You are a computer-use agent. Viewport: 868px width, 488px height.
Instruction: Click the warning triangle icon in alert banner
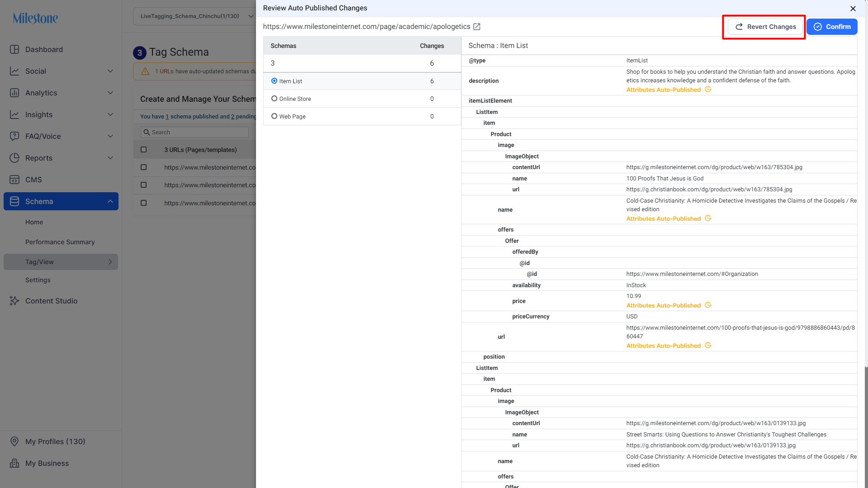(145, 71)
